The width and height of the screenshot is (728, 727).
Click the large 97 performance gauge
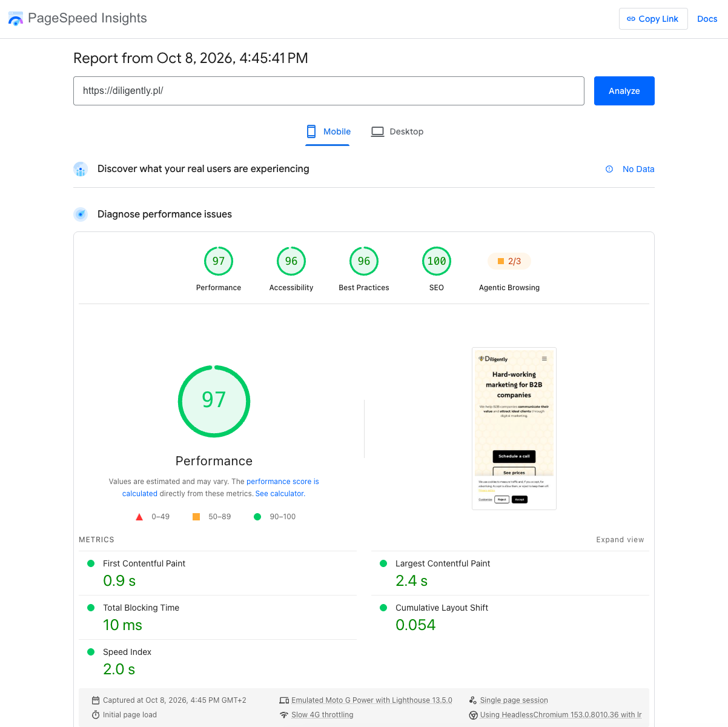pos(214,401)
